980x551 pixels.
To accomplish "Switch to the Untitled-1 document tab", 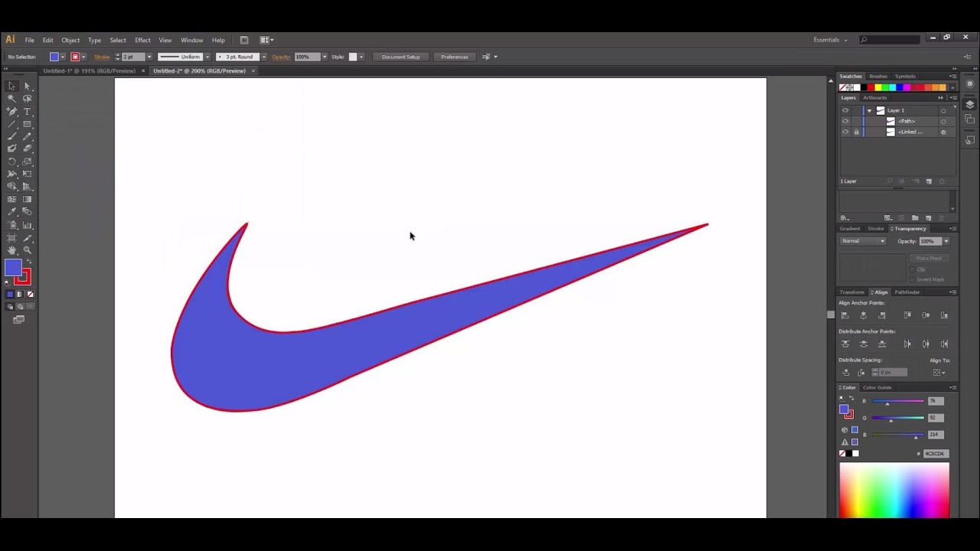I will (x=89, y=70).
